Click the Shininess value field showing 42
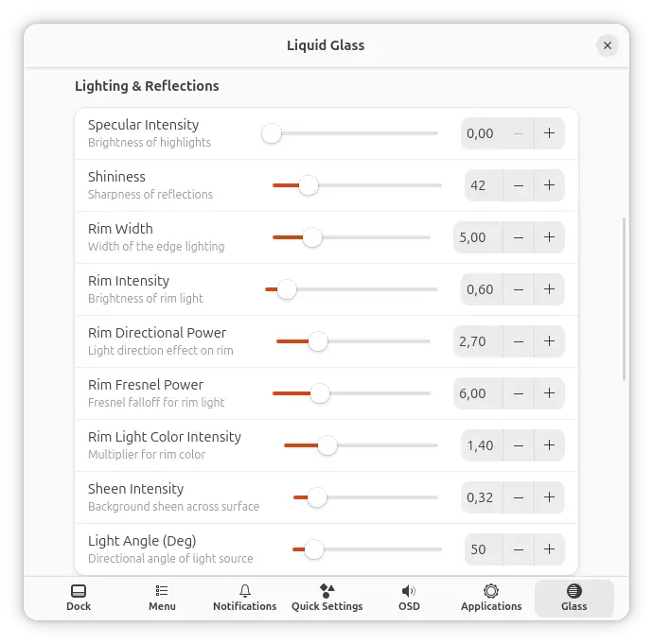653x644 pixels. 484,185
